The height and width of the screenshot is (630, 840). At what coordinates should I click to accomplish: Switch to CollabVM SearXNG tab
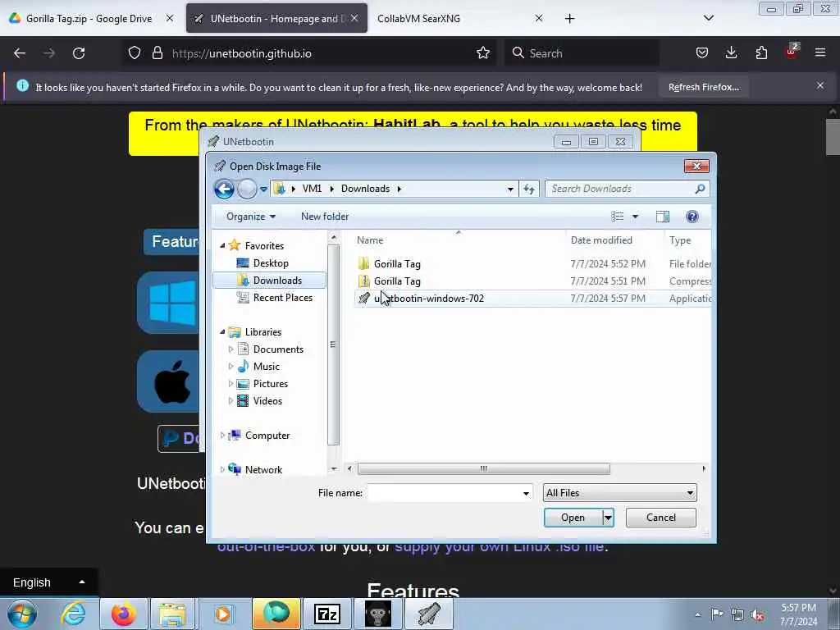pyautogui.click(x=418, y=19)
